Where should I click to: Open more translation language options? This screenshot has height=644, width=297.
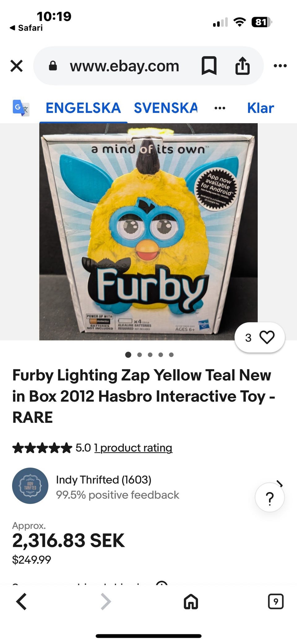[220, 108]
